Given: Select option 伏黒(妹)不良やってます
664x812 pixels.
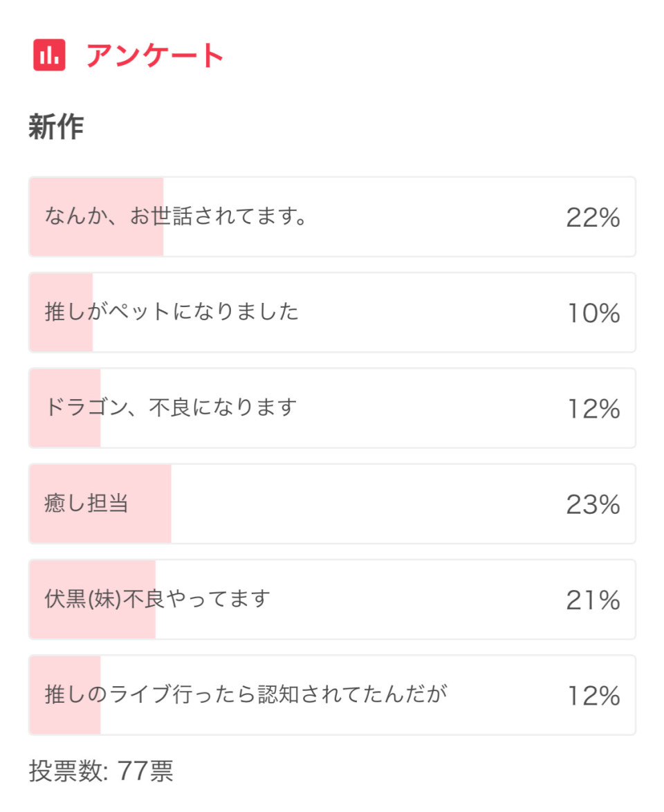Looking at the screenshot, I should pos(332,599).
